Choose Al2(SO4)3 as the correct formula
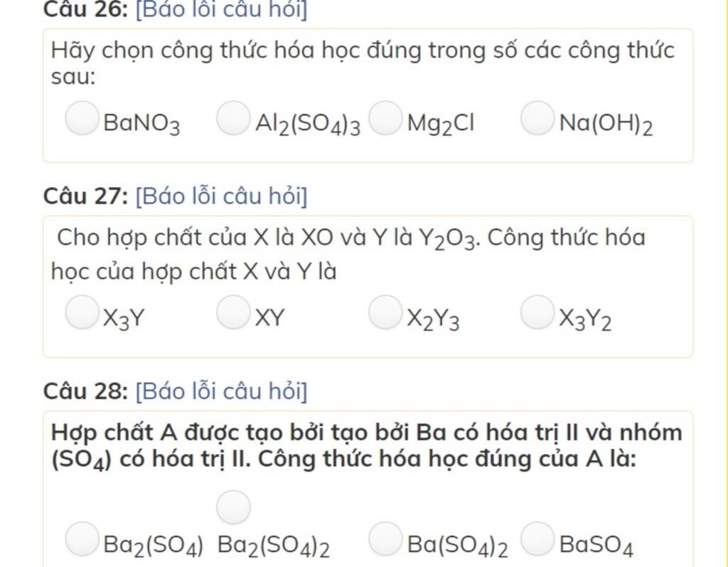 233,119
